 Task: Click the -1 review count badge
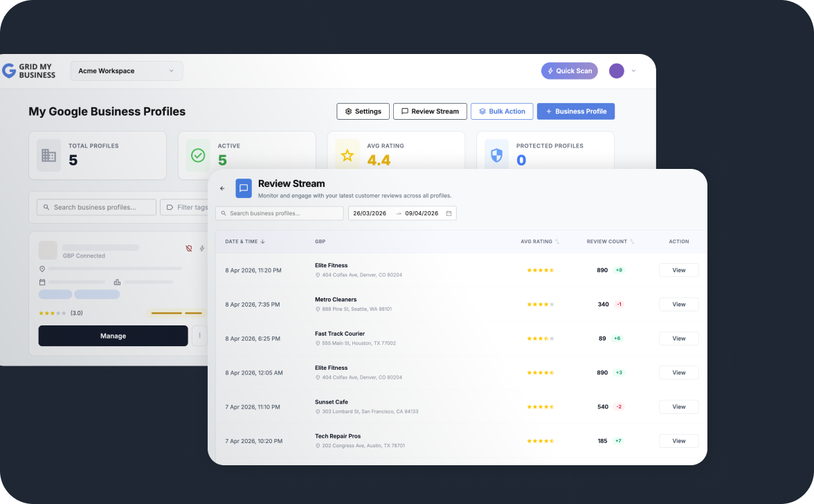coord(619,304)
